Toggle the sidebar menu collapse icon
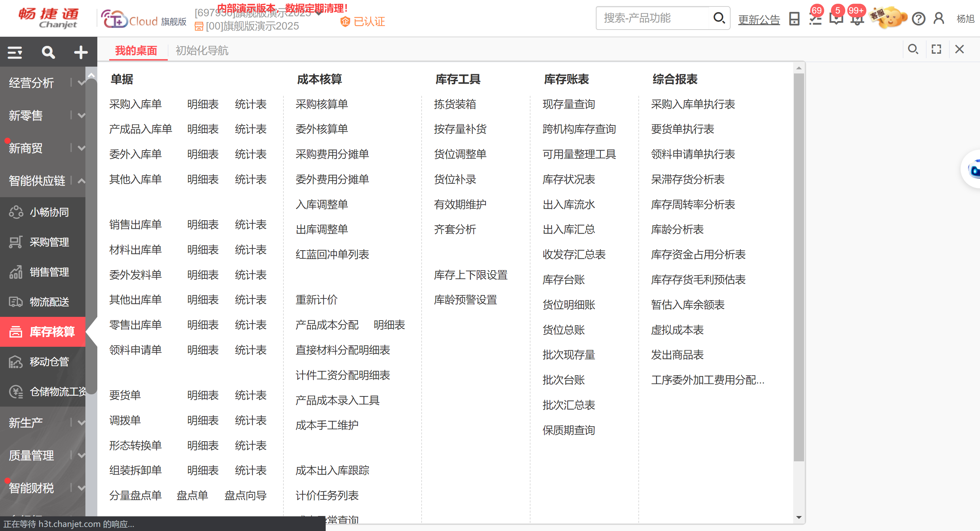 15,52
